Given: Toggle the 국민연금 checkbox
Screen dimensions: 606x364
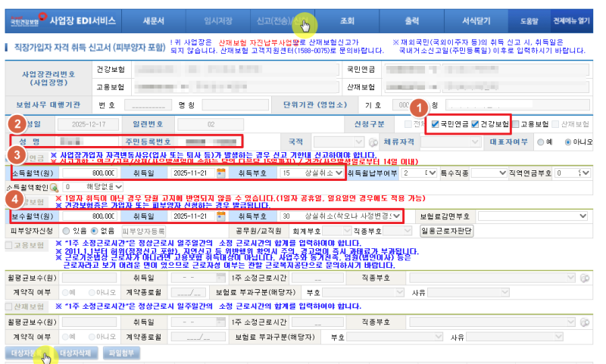Looking at the screenshot, I should pyautogui.click(x=435, y=124).
